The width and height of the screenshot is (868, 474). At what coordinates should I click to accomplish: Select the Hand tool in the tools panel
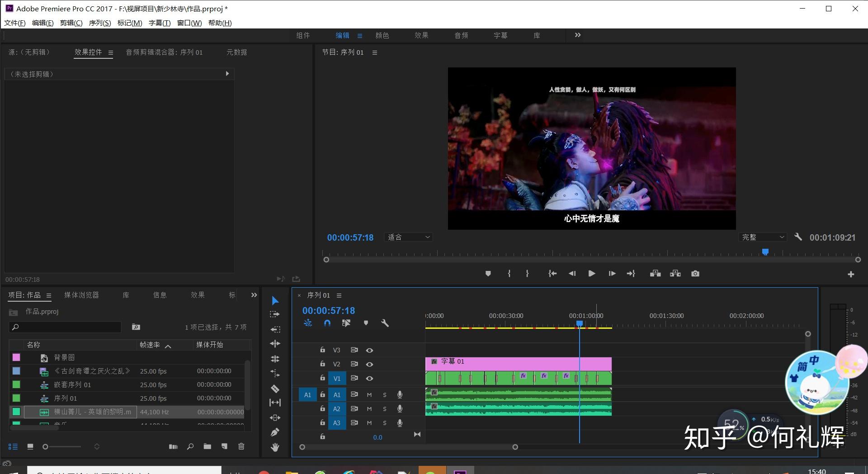pyautogui.click(x=275, y=447)
